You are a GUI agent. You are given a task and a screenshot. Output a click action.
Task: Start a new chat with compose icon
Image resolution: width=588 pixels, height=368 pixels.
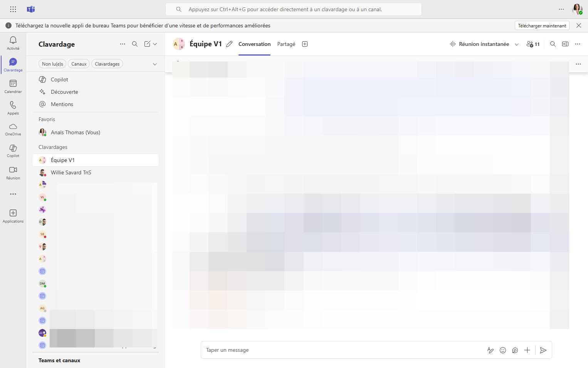(147, 44)
